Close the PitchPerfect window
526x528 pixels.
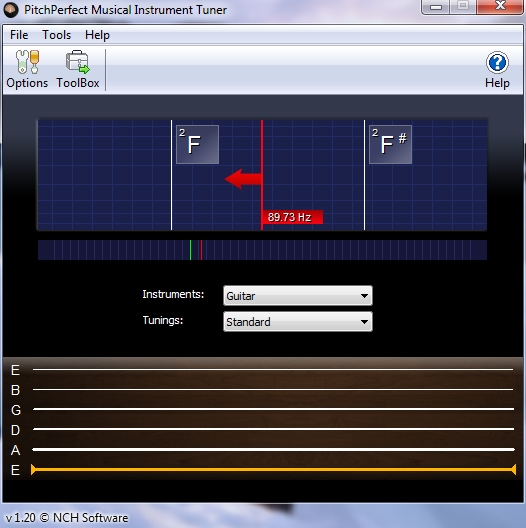pyautogui.click(x=500, y=6)
